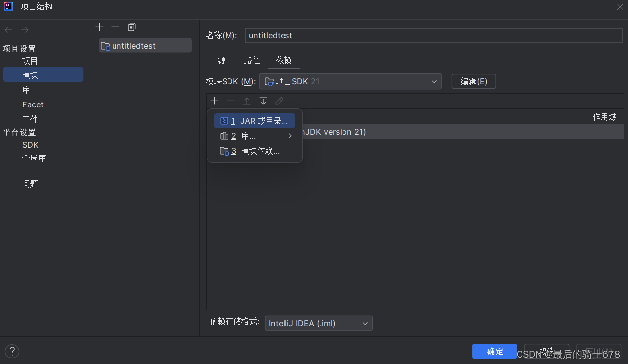Click the back navigation arrow
628x364 pixels.
(x=8, y=29)
